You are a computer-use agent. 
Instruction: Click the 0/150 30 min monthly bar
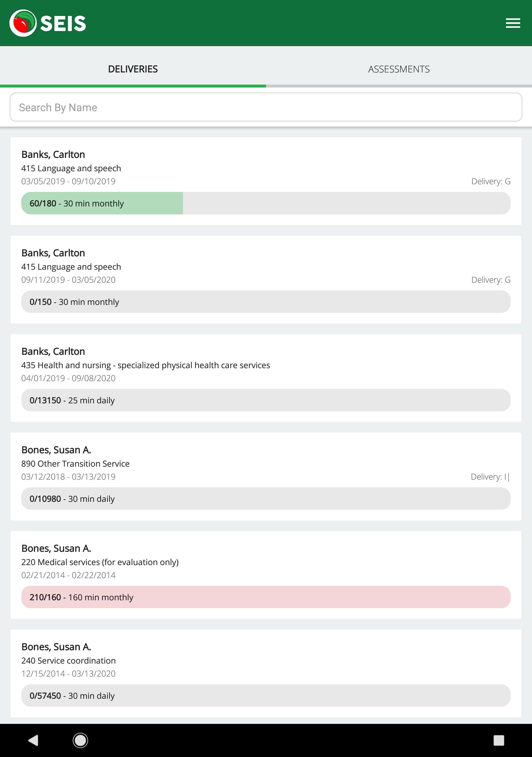(266, 302)
